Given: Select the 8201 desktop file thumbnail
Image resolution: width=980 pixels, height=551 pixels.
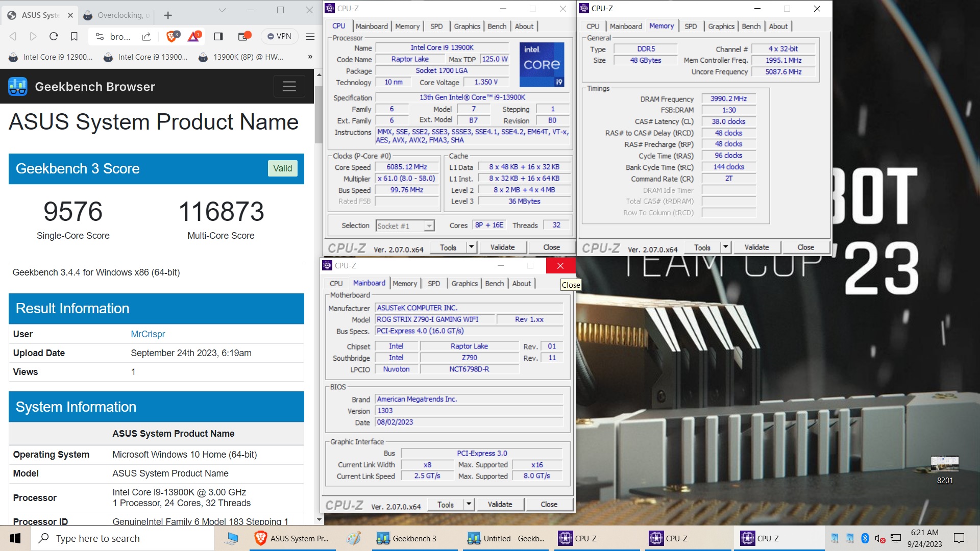Looking at the screenshot, I should pyautogui.click(x=945, y=463).
